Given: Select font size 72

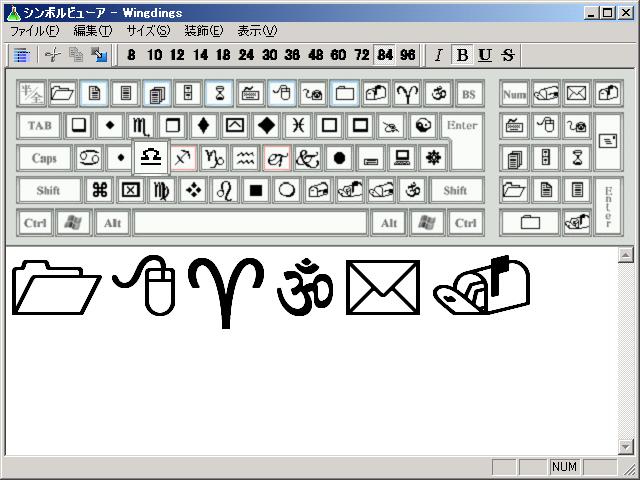Looking at the screenshot, I should point(362,55).
